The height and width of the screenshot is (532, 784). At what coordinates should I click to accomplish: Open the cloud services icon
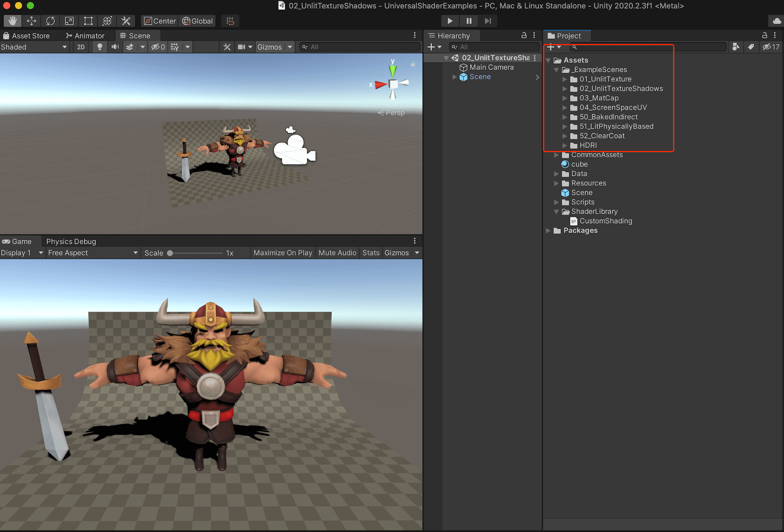(777, 21)
